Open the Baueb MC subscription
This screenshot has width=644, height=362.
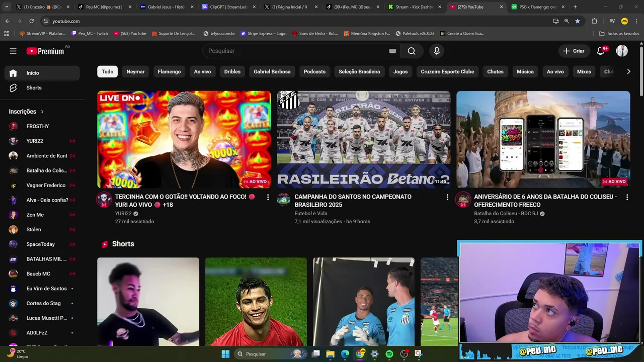pyautogui.click(x=42, y=274)
